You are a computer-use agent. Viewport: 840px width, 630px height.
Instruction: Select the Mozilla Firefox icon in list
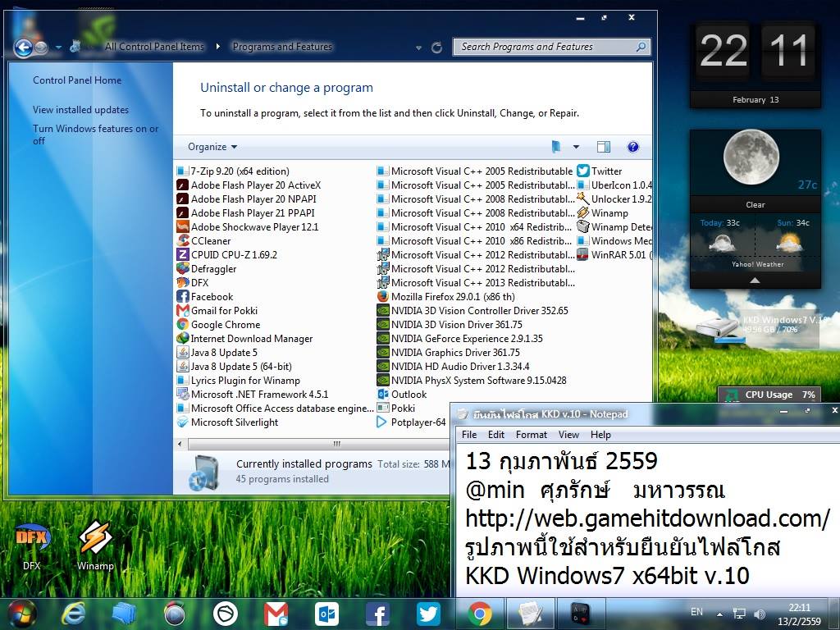pyautogui.click(x=382, y=296)
